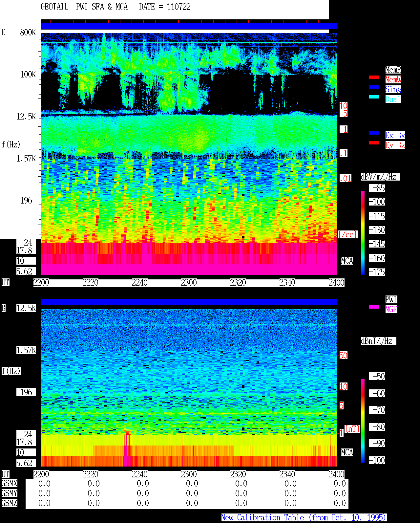Click the f(Hz) label on the B panel
The image size is (420, 523).
11,371
